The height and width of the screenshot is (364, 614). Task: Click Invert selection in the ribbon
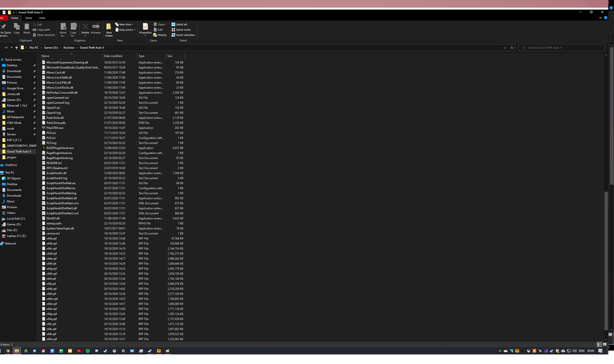click(x=183, y=35)
